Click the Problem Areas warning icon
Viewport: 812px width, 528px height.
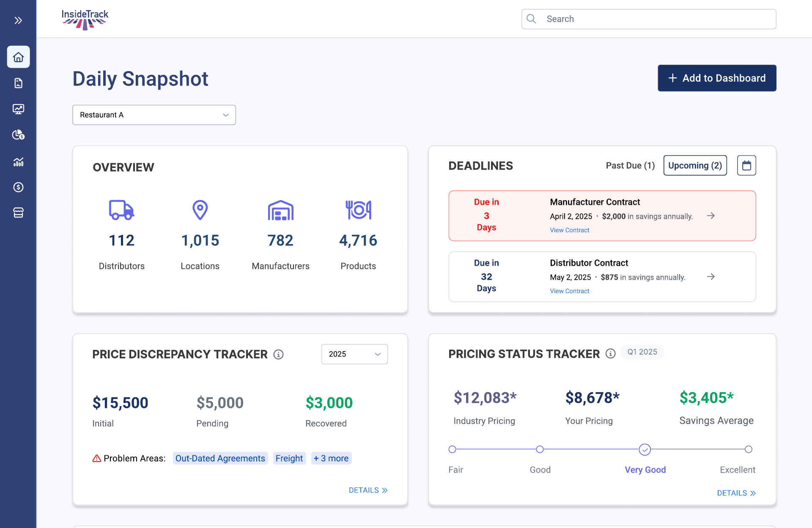pos(96,458)
